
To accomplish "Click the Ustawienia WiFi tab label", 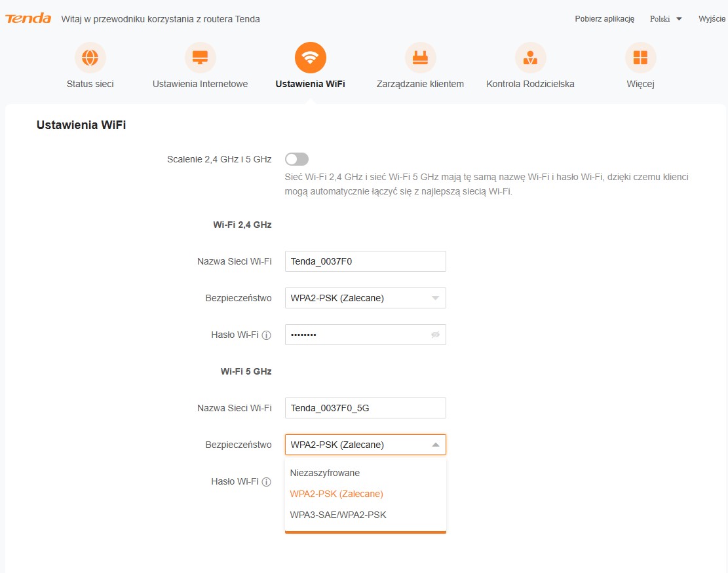I will (x=310, y=84).
